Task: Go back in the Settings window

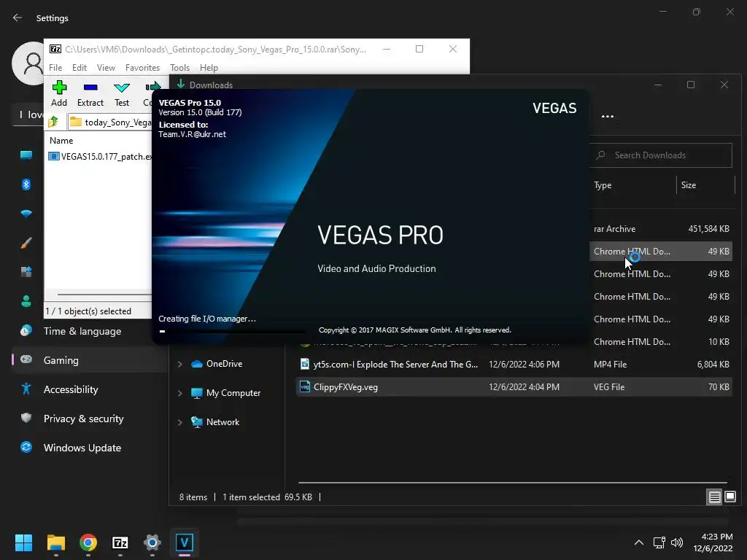Action: tap(18, 17)
